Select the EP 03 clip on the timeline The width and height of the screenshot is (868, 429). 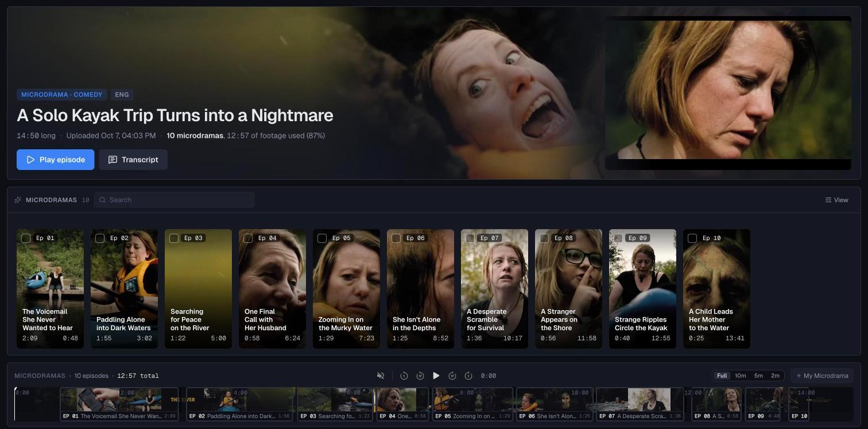coord(335,404)
